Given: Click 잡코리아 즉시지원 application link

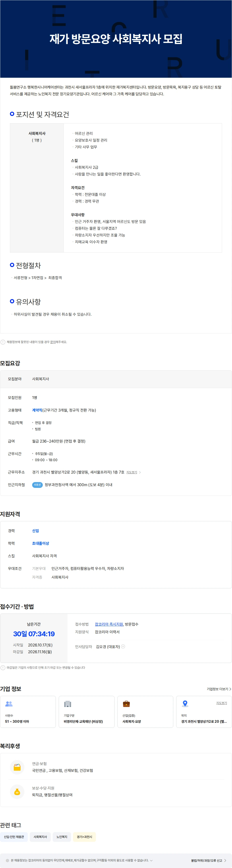Looking at the screenshot, I should [109, 624].
